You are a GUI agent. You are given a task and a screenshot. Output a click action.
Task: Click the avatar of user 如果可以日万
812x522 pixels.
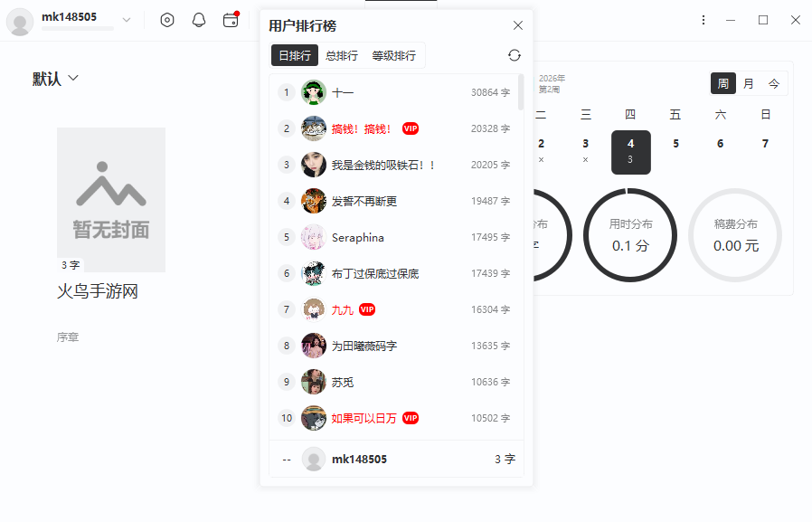click(314, 419)
